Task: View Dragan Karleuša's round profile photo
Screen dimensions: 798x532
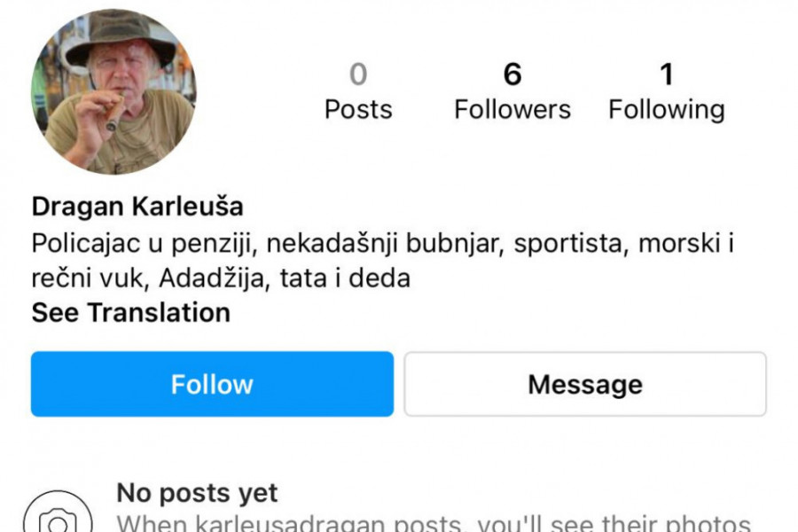Action: [114, 91]
